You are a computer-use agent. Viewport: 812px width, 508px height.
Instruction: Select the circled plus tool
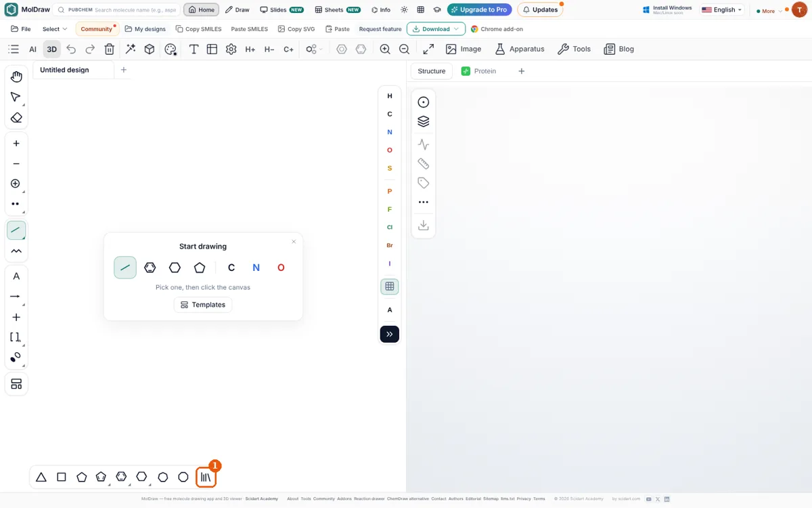[16, 184]
